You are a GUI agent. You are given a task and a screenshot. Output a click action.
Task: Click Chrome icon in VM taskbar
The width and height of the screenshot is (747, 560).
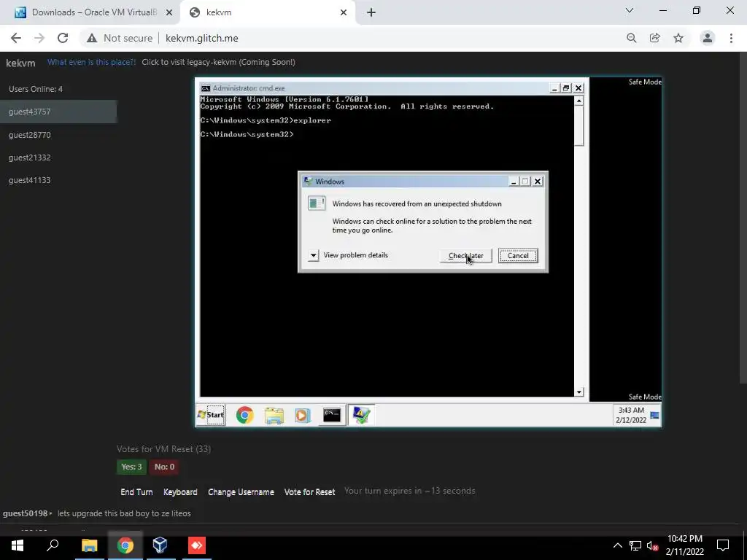tap(245, 415)
